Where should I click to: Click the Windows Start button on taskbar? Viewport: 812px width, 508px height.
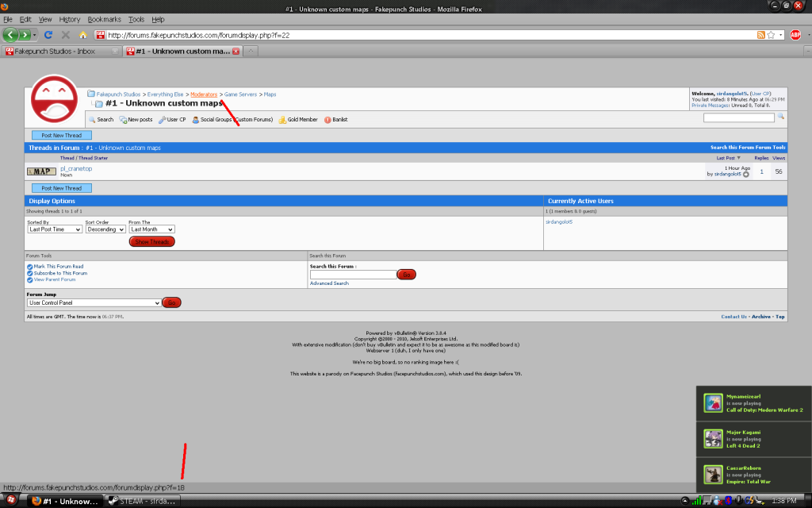(x=10, y=501)
